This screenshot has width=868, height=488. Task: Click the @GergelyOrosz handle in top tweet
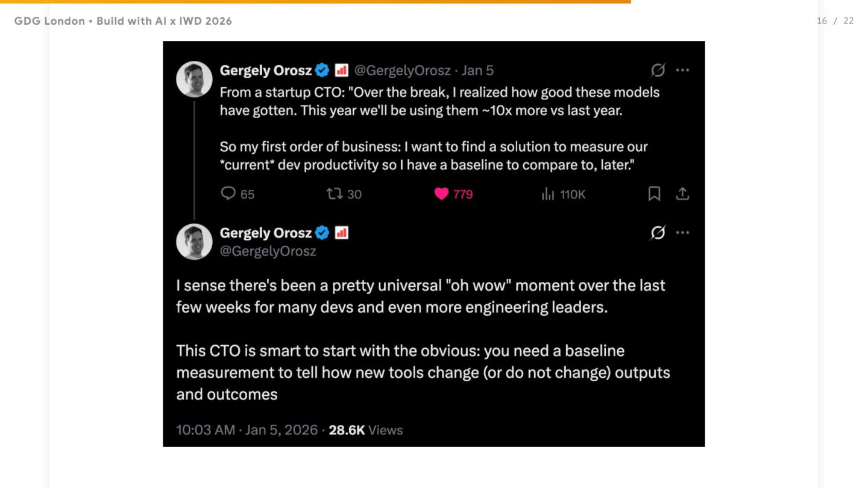tap(402, 70)
